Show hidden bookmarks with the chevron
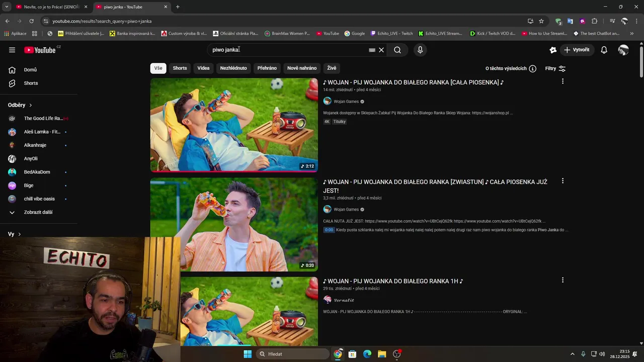 (x=632, y=34)
